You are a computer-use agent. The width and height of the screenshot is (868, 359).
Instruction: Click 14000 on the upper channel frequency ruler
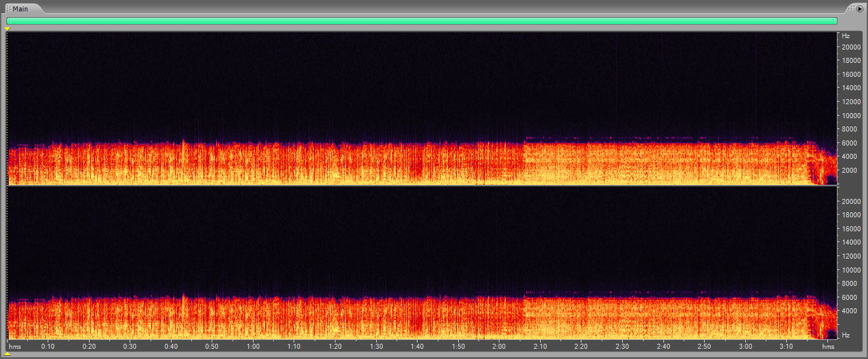tap(851, 88)
